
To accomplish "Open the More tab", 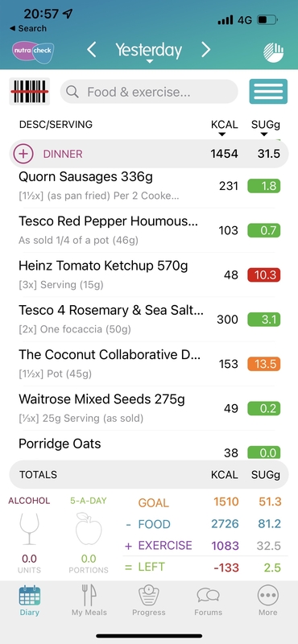I will point(268,600).
